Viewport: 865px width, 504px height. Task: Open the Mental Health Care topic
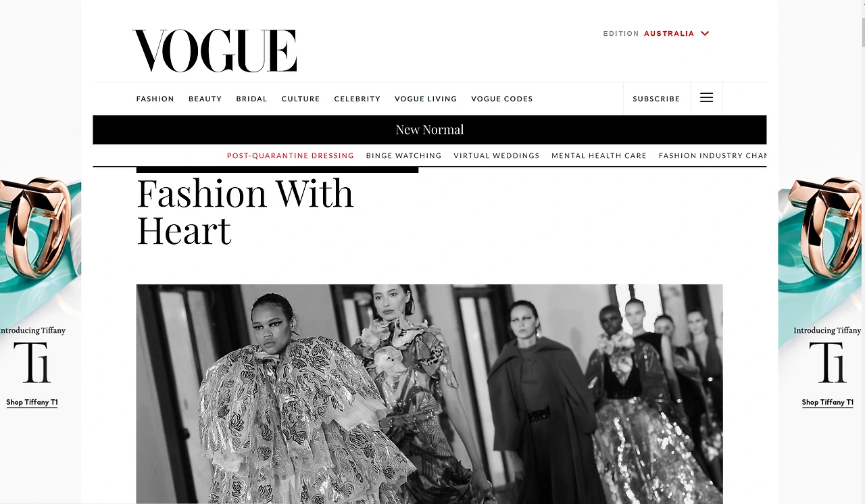[599, 155]
